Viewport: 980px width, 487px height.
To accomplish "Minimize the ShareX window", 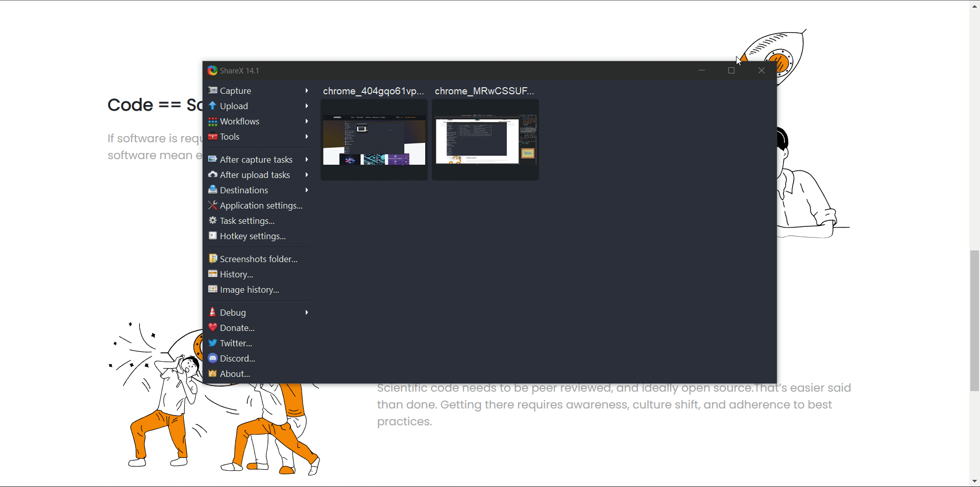I will pos(702,70).
